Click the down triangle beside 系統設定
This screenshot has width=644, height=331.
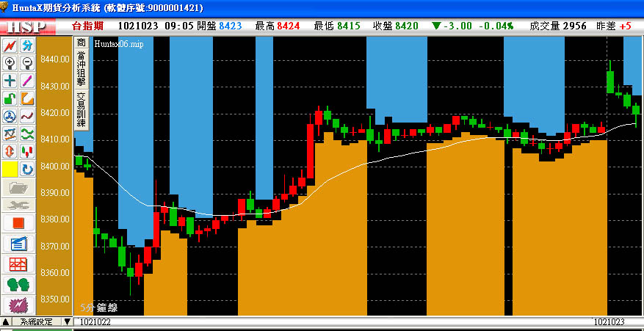coord(67,321)
